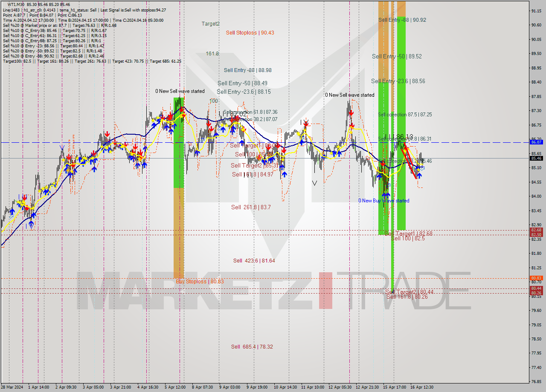Select the red 82.68 price tag
Screen dimensions: 546x392
536,230
